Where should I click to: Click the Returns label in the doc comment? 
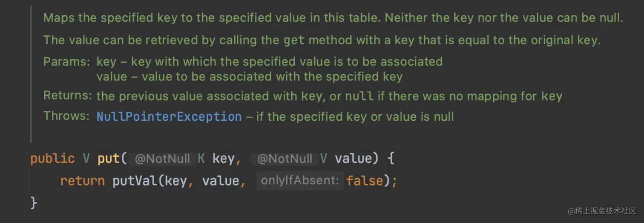click(x=67, y=96)
